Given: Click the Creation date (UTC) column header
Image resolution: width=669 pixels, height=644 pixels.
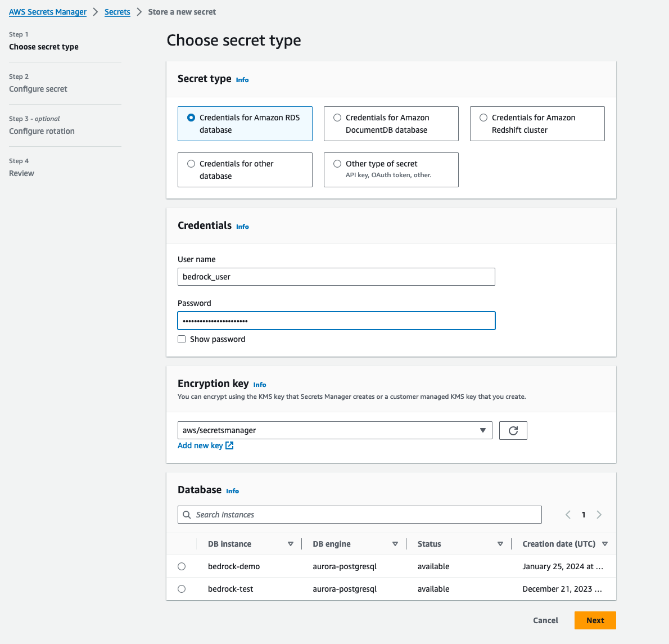Looking at the screenshot, I should pos(559,544).
